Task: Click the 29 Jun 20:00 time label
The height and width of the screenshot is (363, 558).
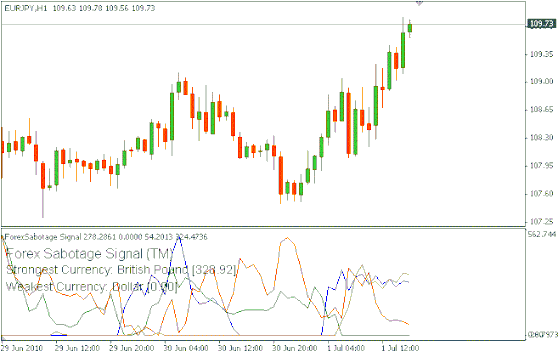Action: point(132,348)
